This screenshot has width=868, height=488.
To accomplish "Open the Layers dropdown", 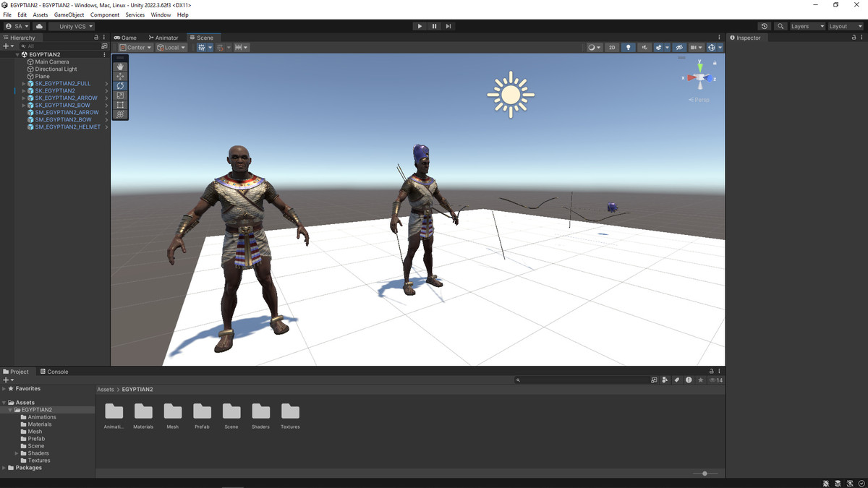I will pos(807,26).
